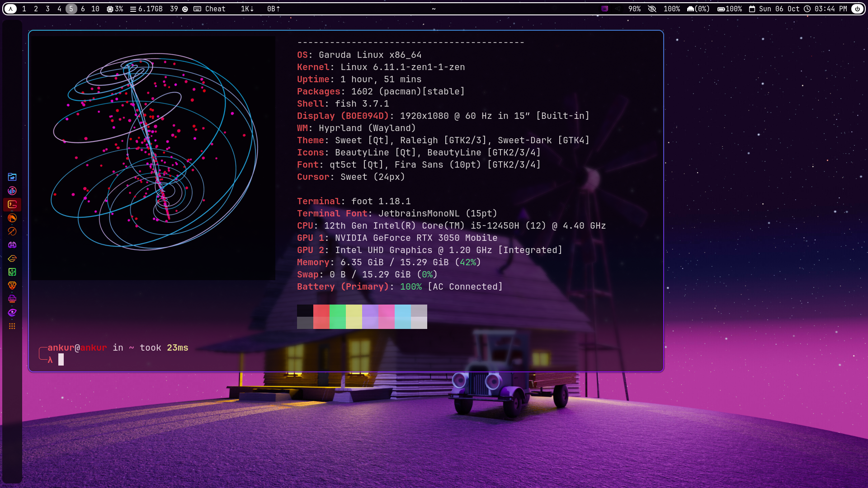The width and height of the screenshot is (868, 488).
Task: Open the app grid launcher in the dock
Action: tap(12, 326)
